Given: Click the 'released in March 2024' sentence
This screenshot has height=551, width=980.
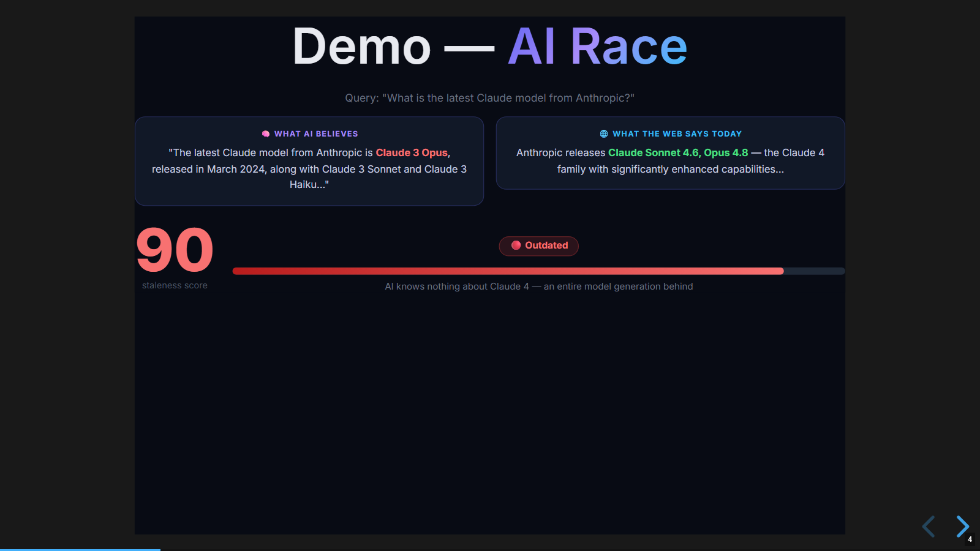Looking at the screenshot, I should pos(309,170).
